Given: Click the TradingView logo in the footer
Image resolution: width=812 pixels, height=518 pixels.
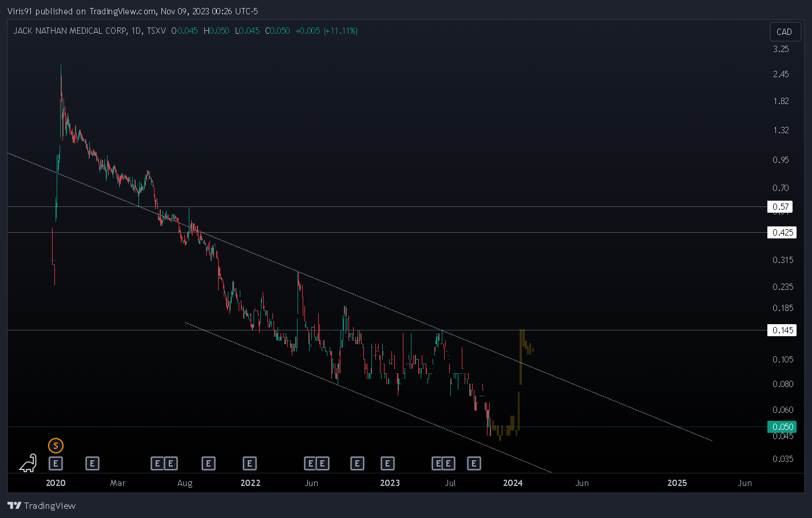Looking at the screenshot, I should click(41, 505).
